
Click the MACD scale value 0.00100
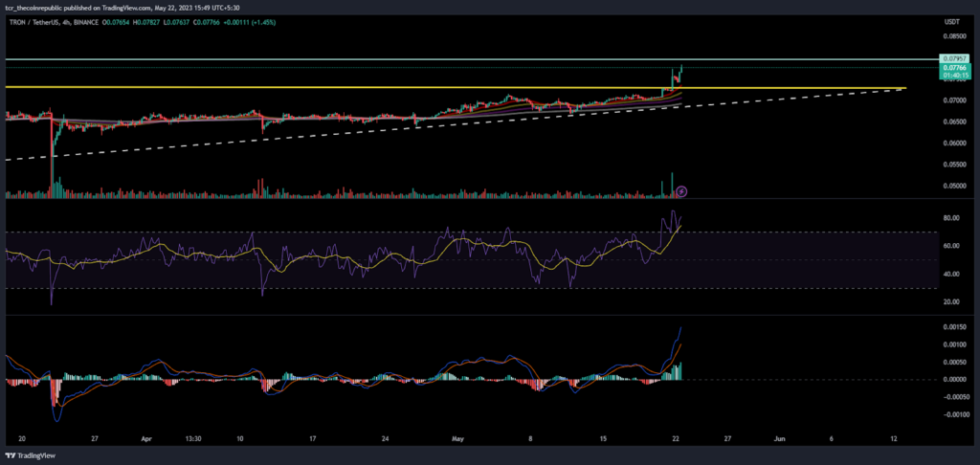[953, 344]
